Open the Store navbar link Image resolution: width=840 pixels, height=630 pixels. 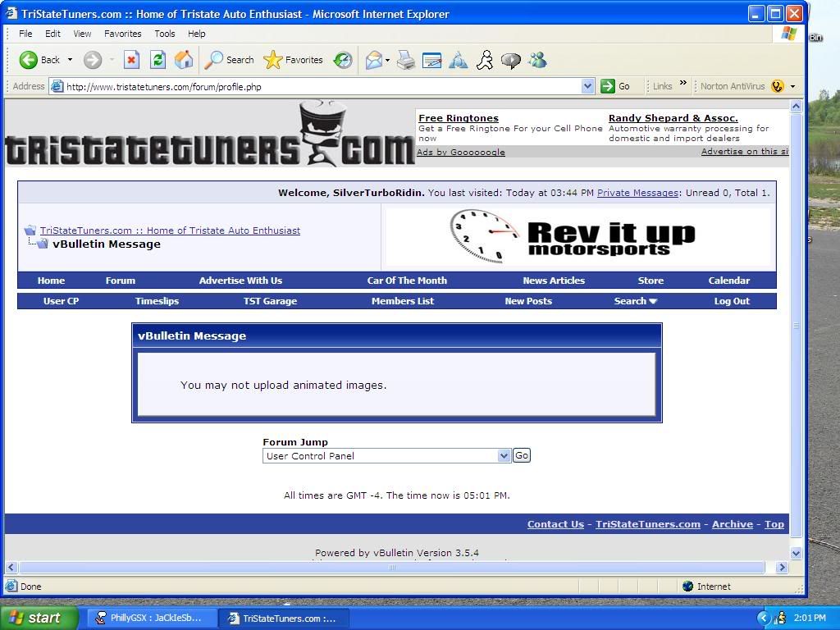[x=651, y=281]
